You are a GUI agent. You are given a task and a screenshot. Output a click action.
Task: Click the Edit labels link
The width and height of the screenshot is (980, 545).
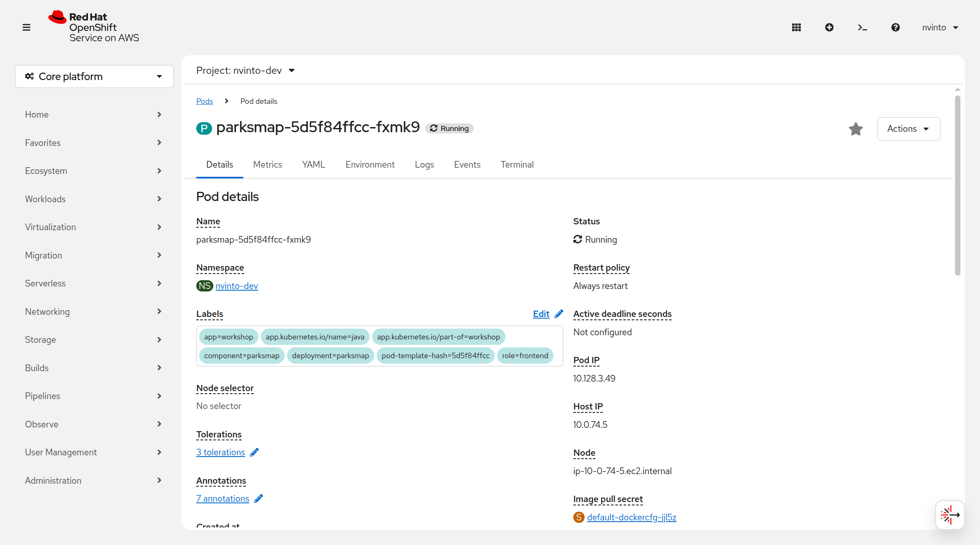click(541, 314)
